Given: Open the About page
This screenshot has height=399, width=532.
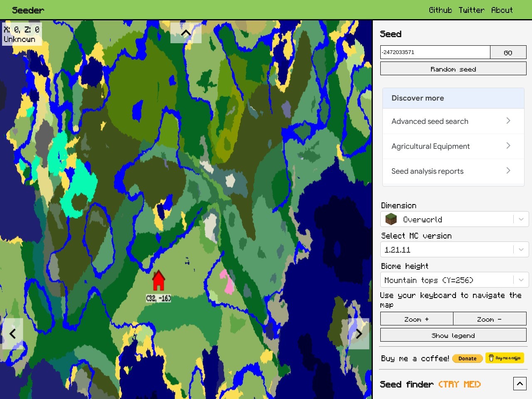Looking at the screenshot, I should 502,10.
